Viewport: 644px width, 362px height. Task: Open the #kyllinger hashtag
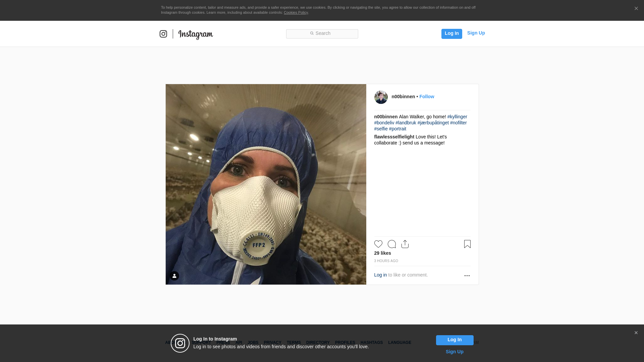coord(457,117)
